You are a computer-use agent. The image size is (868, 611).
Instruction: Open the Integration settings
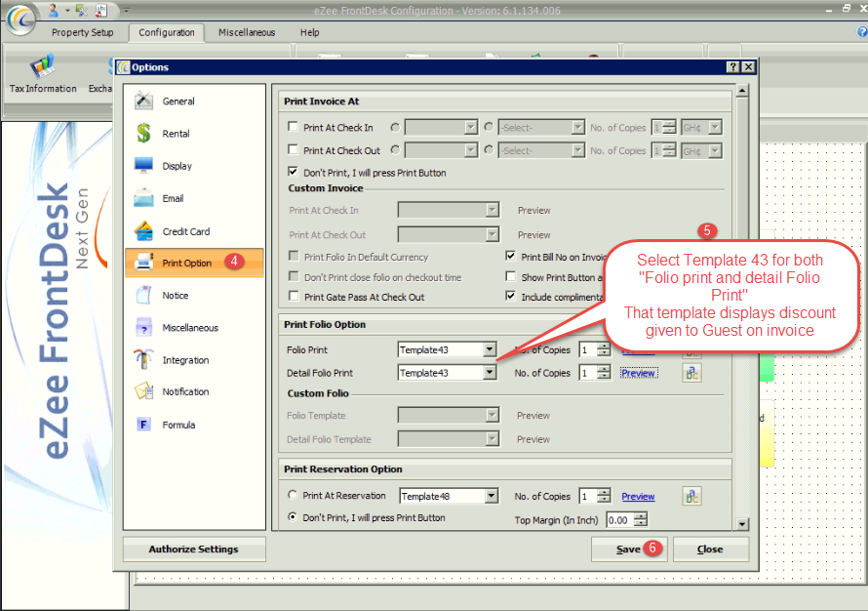[184, 360]
